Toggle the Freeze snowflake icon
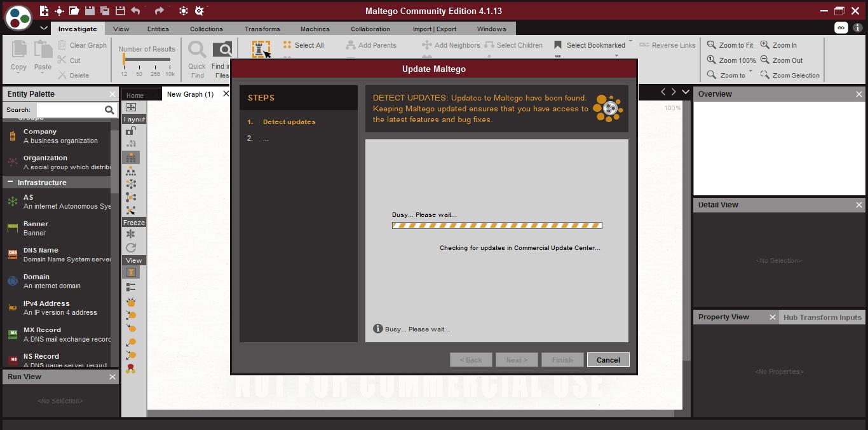868x430 pixels. tap(131, 235)
